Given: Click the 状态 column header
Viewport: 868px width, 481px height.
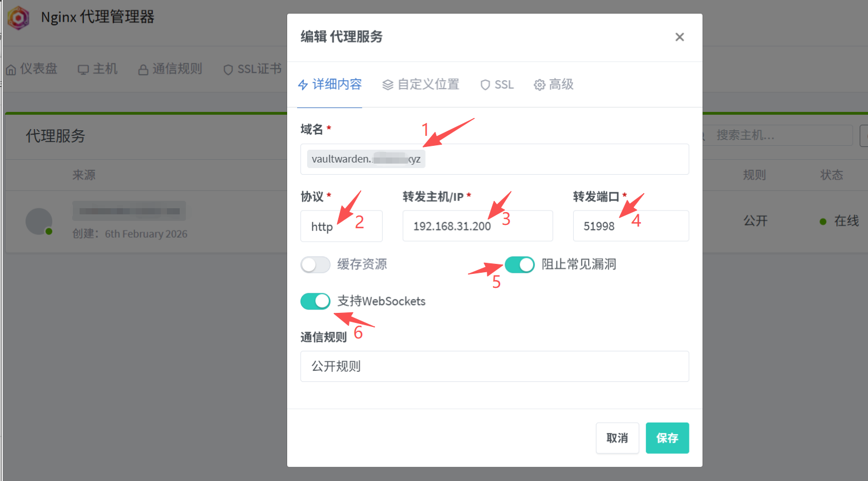Looking at the screenshot, I should [832, 175].
